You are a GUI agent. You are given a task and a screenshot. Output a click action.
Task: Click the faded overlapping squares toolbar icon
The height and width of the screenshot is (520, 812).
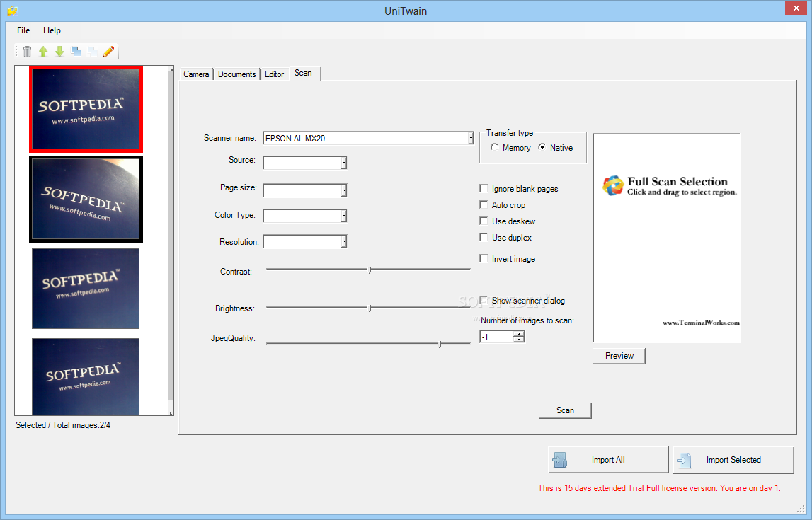[x=92, y=51]
